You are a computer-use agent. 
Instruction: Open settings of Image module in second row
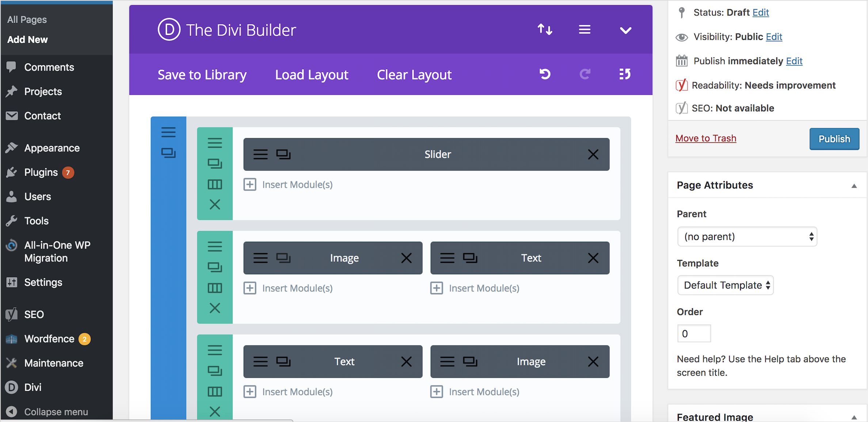click(260, 258)
